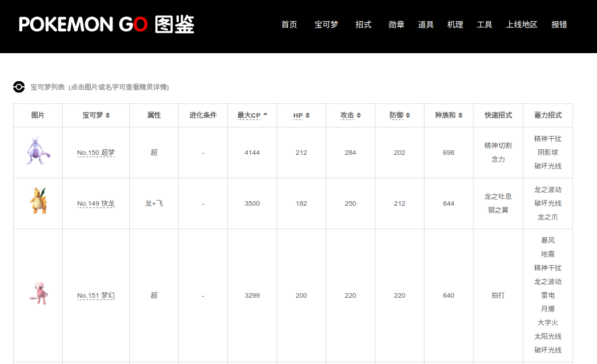The height and width of the screenshot is (364, 597).
Task: Click the 快速招式 column header
Action: [x=498, y=115]
